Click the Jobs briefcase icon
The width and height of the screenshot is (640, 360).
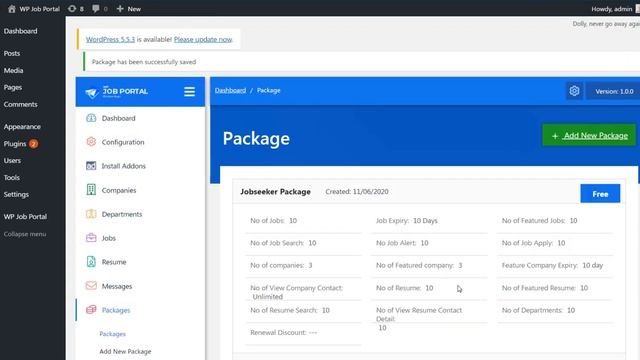click(91, 238)
